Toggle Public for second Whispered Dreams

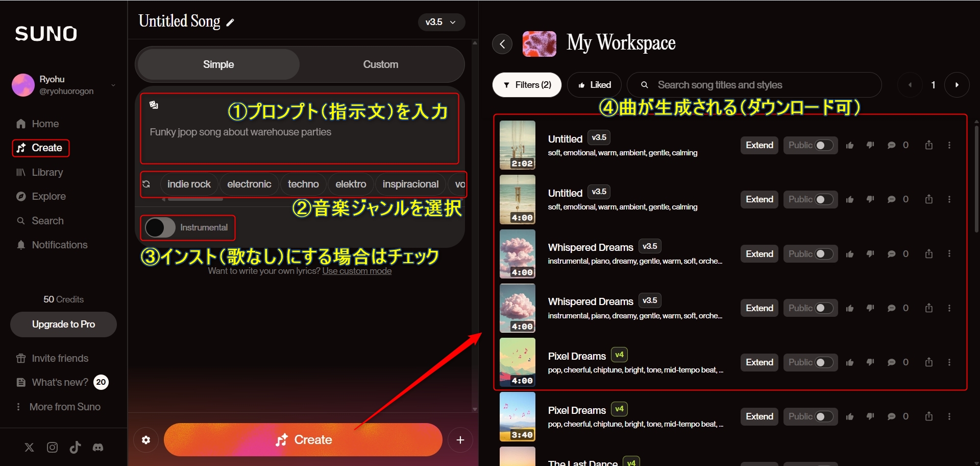[824, 308]
